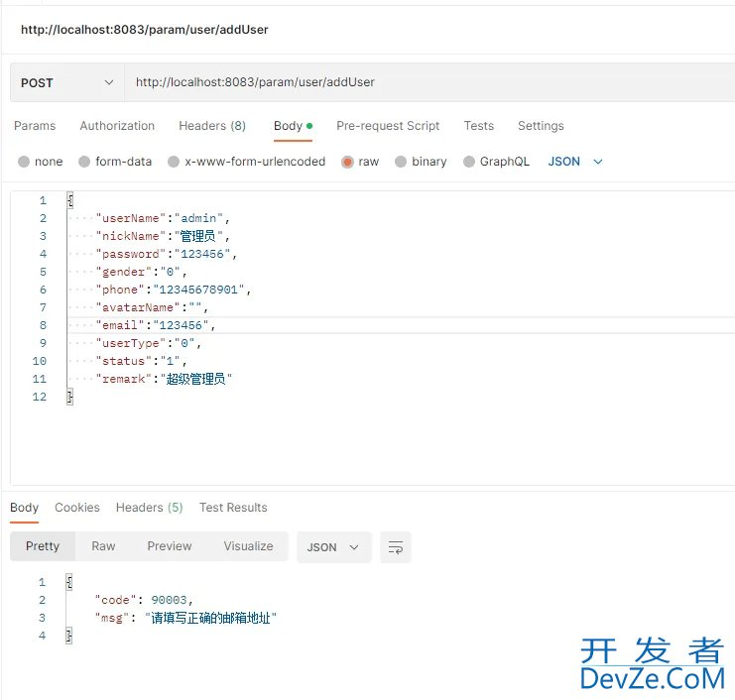
Task: Open the response Cookies tab
Action: click(x=77, y=508)
